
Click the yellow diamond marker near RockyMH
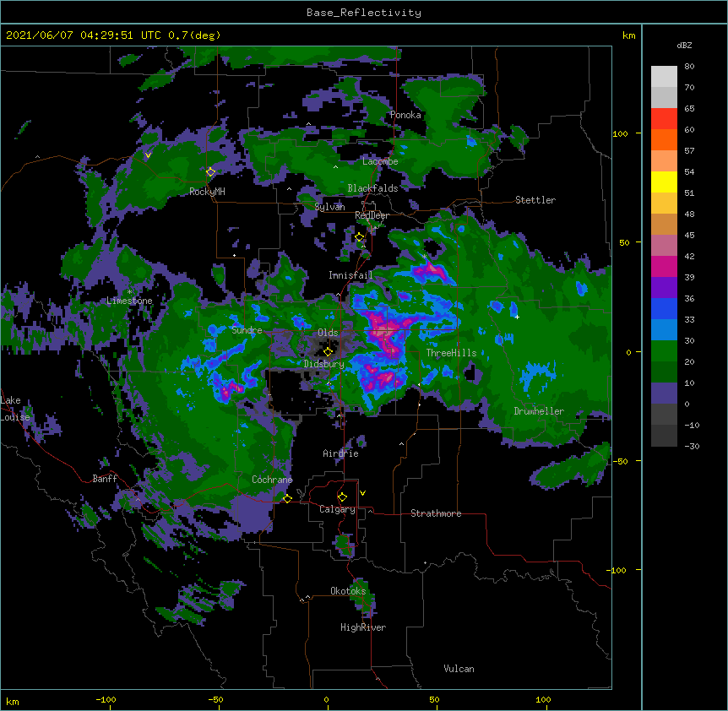click(210, 172)
